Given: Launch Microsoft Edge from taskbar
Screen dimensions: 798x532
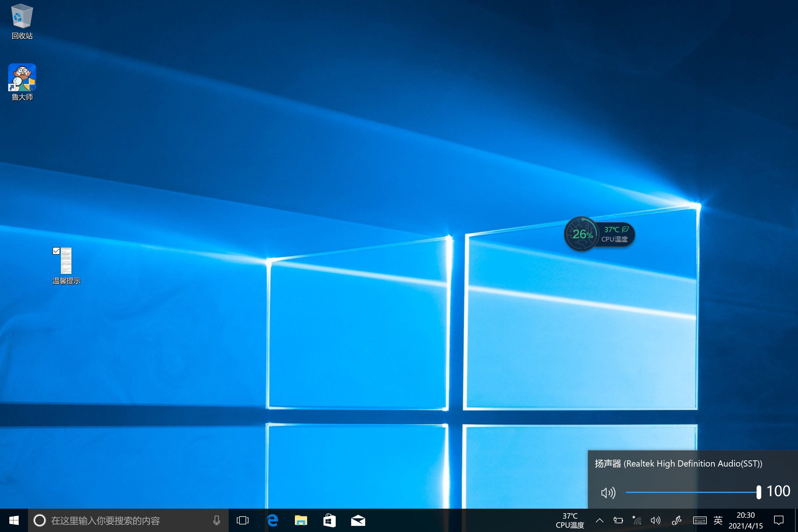Looking at the screenshot, I should coord(272,520).
